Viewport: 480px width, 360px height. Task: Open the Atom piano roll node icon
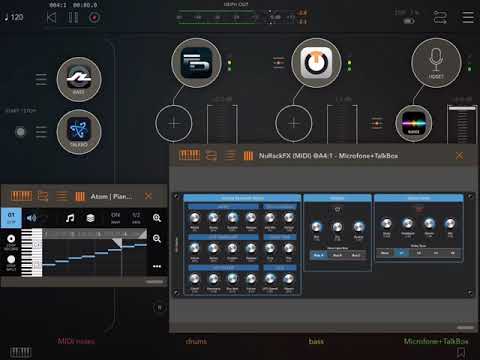(79, 132)
